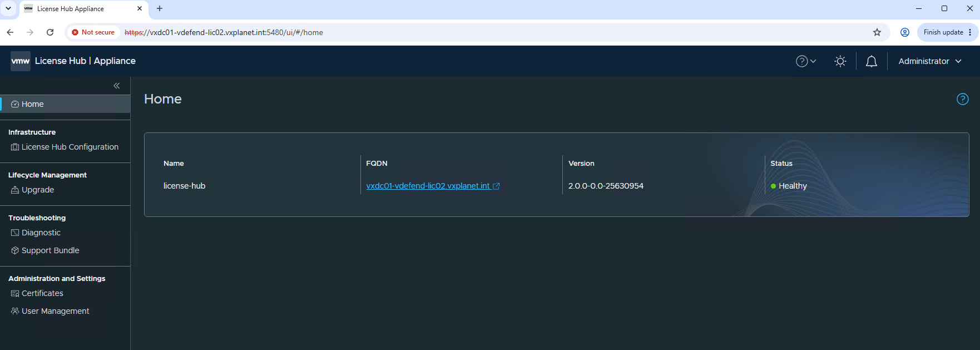
Task: Click the Upgrade icon in sidebar
Action: click(15, 190)
